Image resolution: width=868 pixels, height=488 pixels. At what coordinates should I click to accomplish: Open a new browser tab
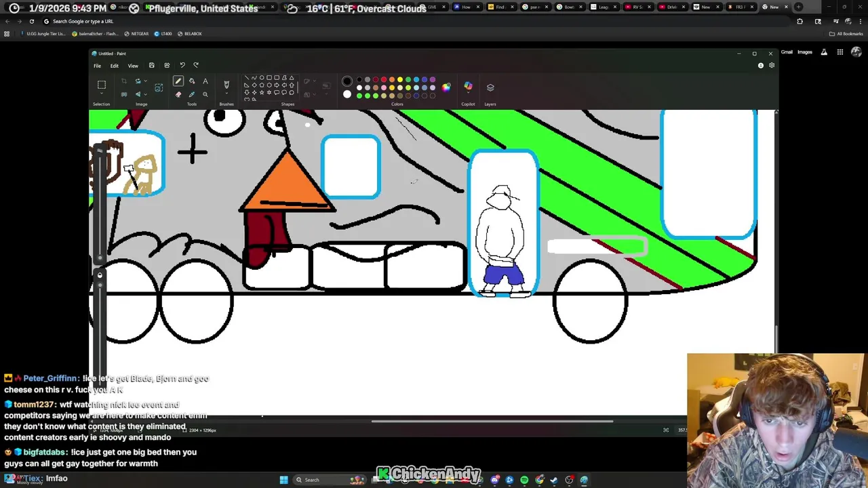798,7
